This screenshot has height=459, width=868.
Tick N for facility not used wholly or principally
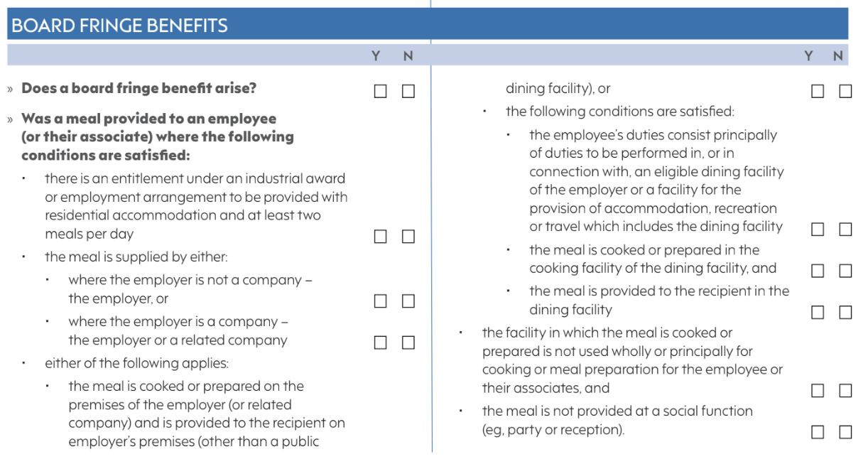tap(845, 391)
